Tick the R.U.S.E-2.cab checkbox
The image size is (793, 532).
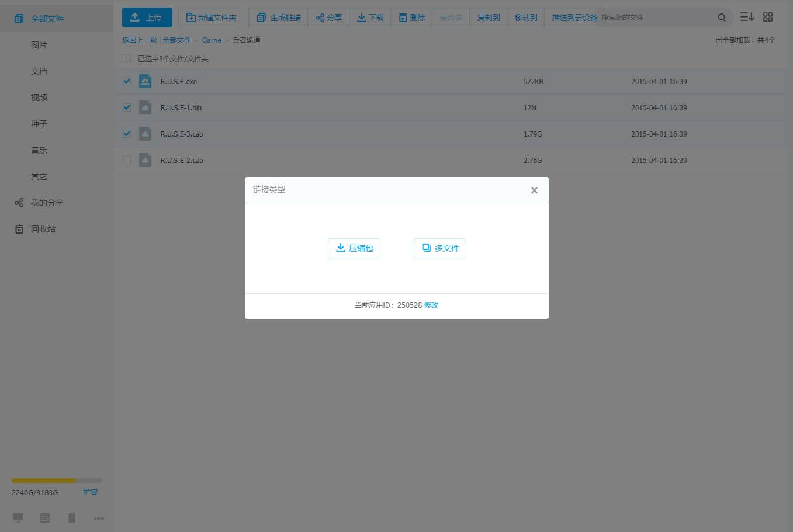(x=127, y=160)
